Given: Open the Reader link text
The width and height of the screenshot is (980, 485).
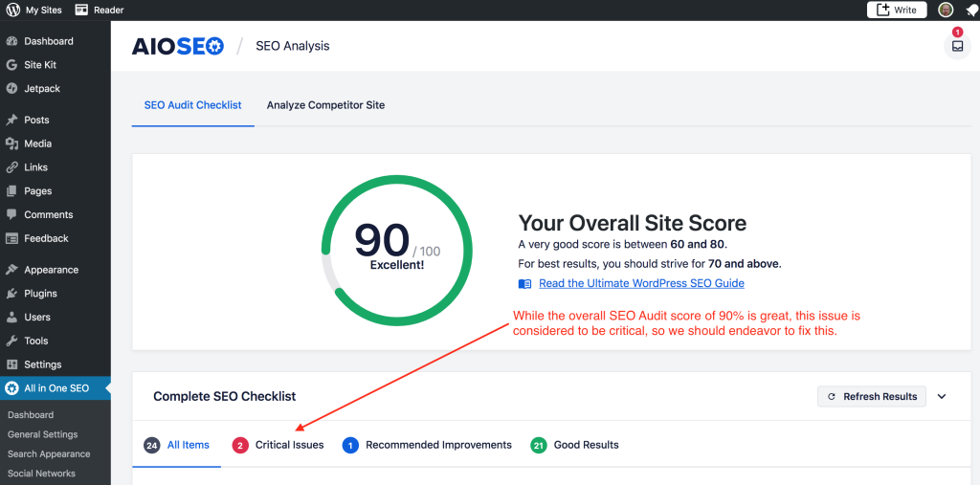Looking at the screenshot, I should (x=109, y=10).
